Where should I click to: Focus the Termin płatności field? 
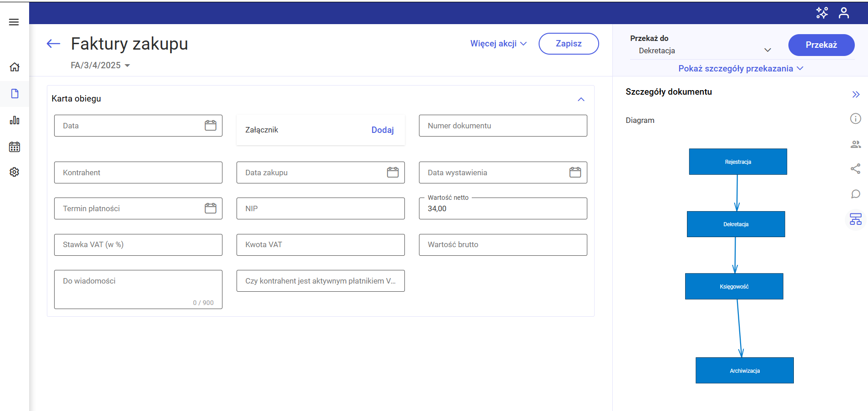pos(138,208)
